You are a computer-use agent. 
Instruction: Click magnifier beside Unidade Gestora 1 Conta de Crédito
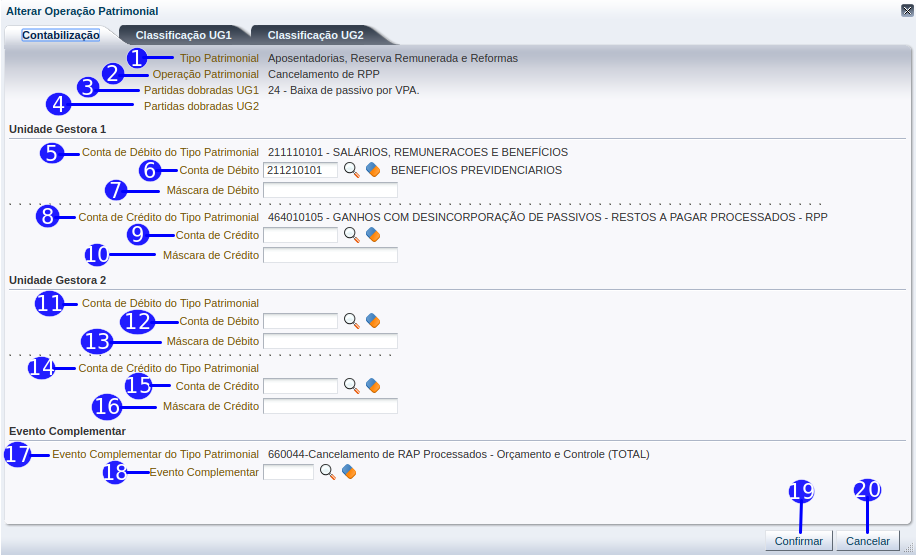point(351,235)
